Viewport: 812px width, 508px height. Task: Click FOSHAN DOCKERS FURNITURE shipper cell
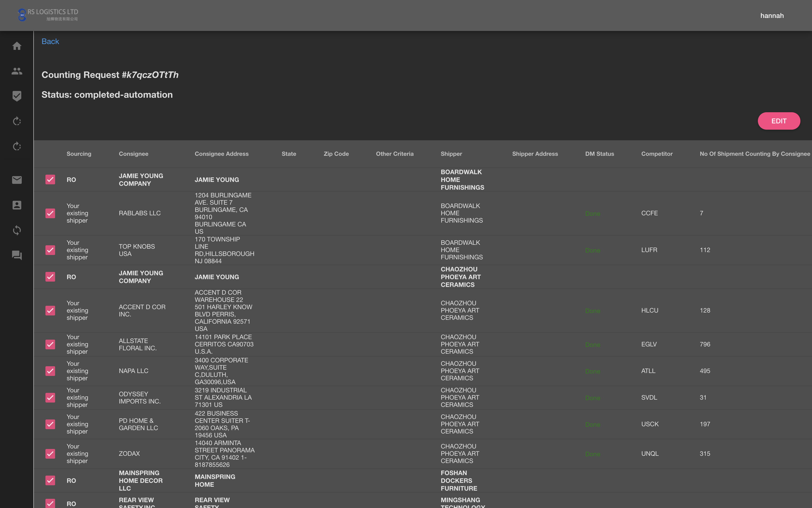pyautogui.click(x=459, y=480)
